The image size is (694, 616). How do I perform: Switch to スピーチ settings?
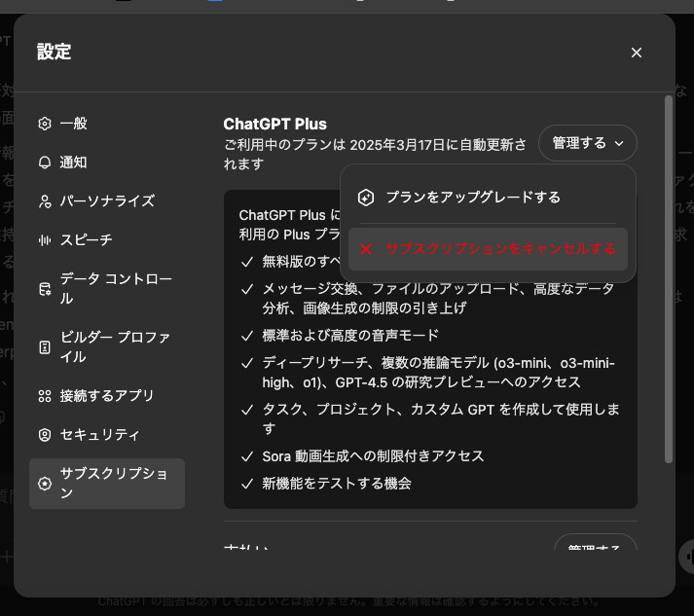coord(107,240)
